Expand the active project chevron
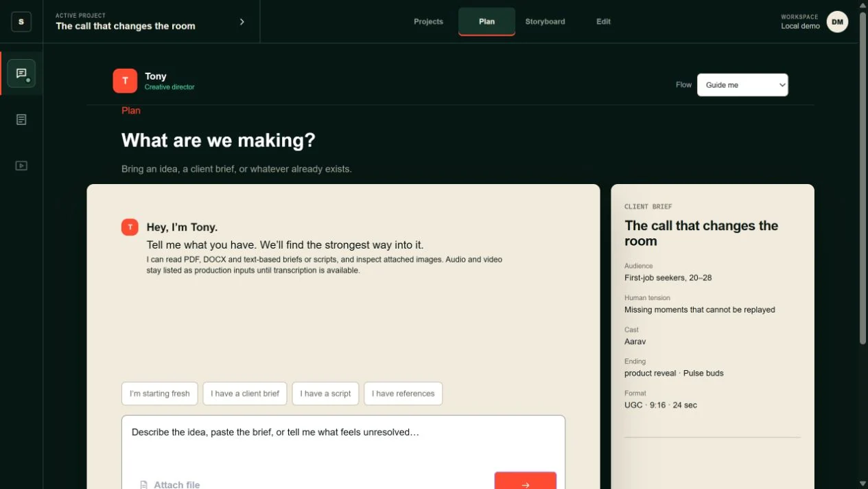Image resolution: width=868 pixels, height=489 pixels. [242, 22]
